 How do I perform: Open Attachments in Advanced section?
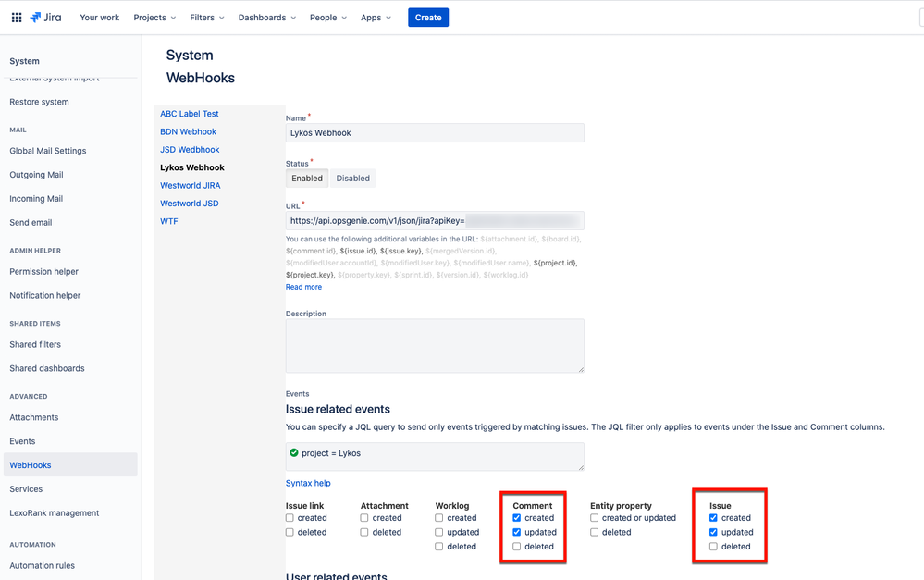(x=33, y=417)
